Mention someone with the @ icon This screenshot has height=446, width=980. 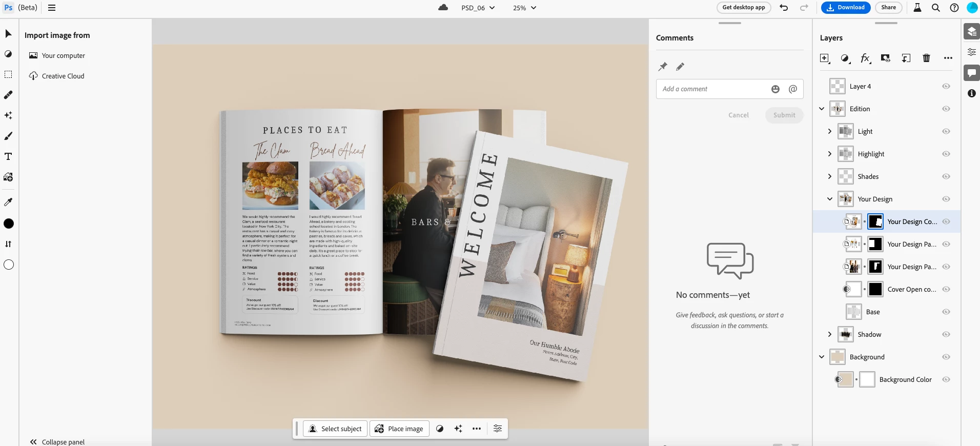click(793, 89)
